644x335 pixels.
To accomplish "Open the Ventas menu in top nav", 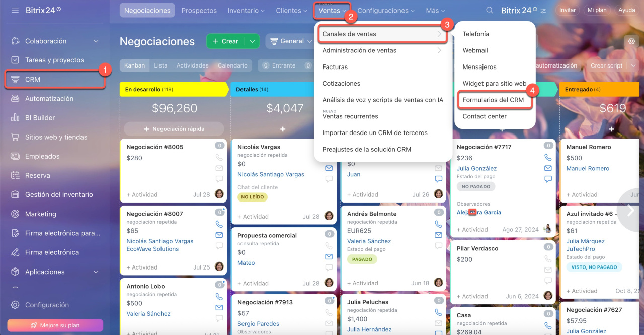I will [x=332, y=10].
